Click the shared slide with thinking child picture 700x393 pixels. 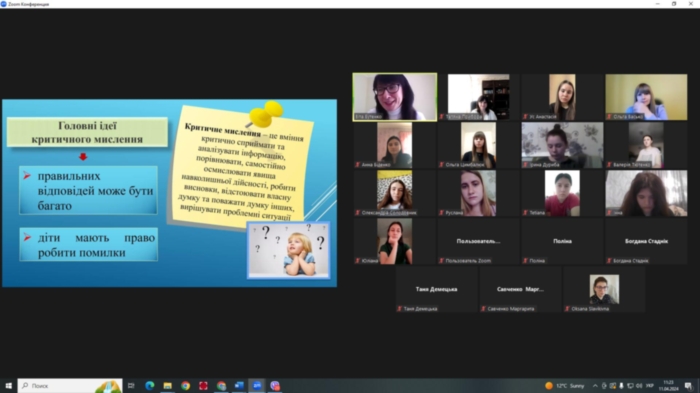click(x=170, y=193)
